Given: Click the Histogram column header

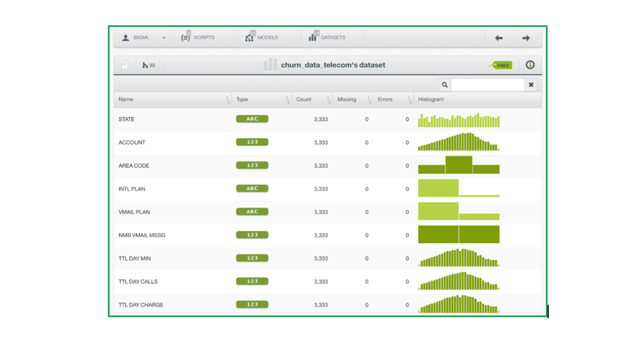Looking at the screenshot, I should (x=431, y=100).
